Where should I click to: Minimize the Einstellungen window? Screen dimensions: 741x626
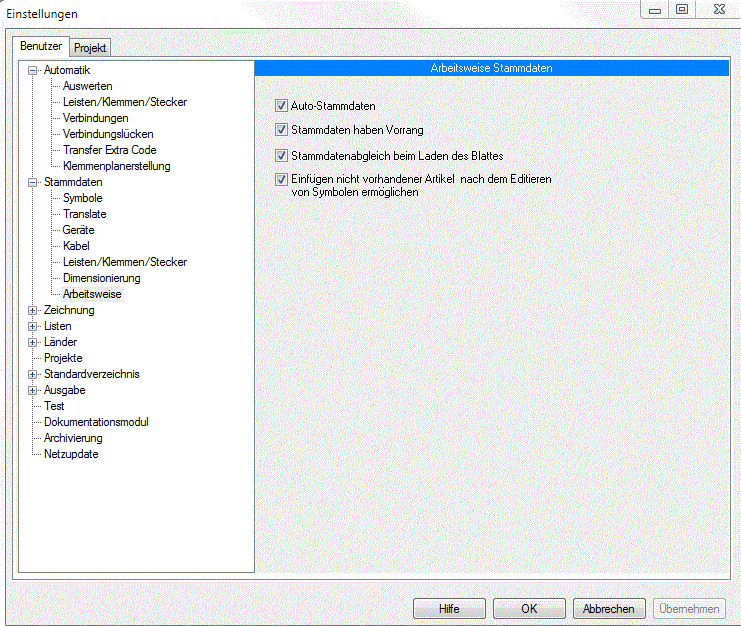coord(655,9)
